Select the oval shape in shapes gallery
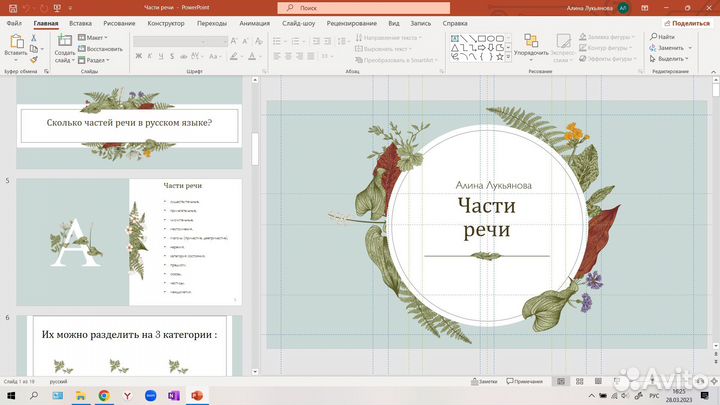Image resolution: width=720 pixels, height=405 pixels. point(491,39)
